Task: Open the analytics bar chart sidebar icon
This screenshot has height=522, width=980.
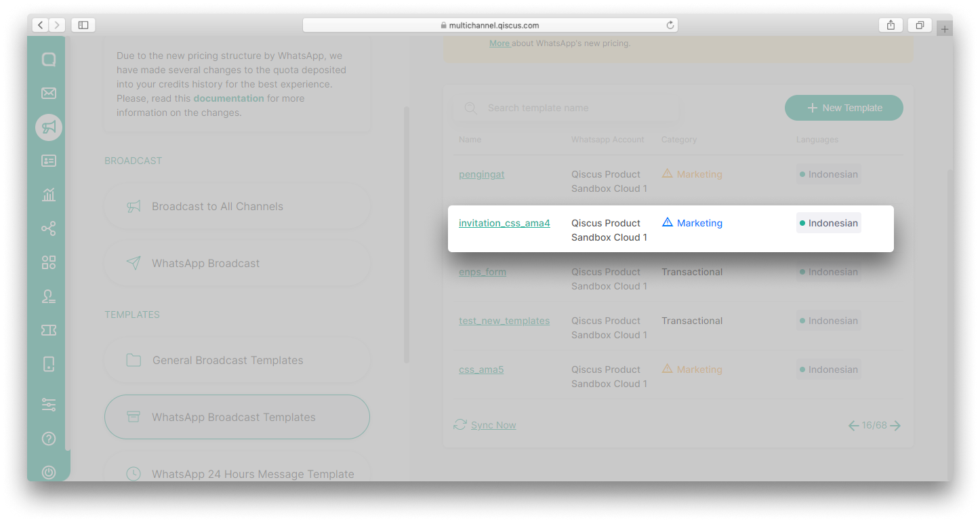Action: (x=49, y=195)
